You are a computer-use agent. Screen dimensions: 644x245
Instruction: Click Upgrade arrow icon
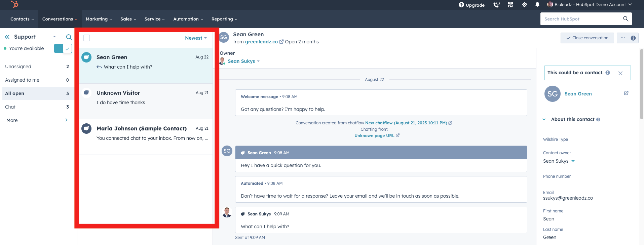click(x=461, y=5)
